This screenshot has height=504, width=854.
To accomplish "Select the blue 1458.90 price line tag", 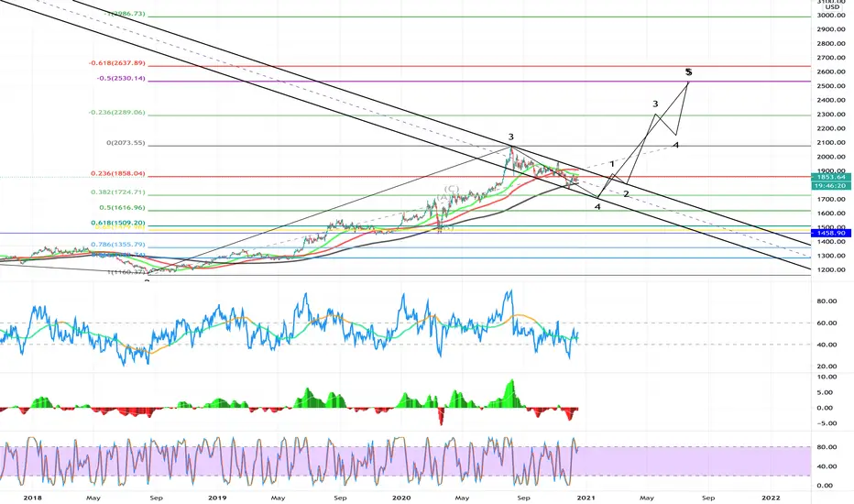I will pyautogui.click(x=830, y=233).
